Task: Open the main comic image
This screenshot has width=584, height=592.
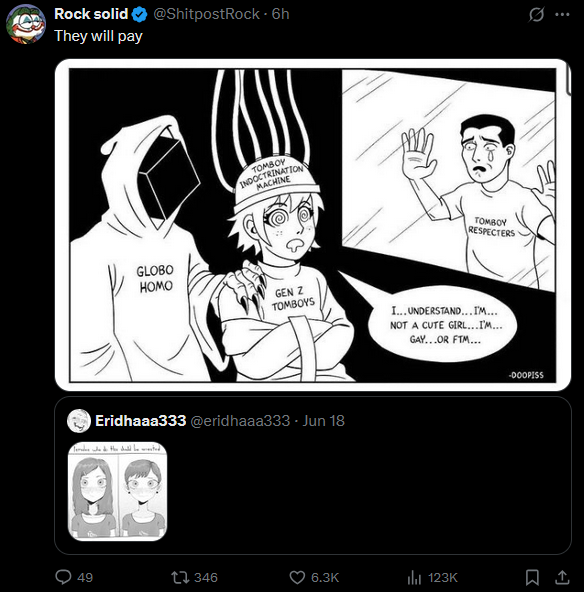Action: [x=313, y=225]
